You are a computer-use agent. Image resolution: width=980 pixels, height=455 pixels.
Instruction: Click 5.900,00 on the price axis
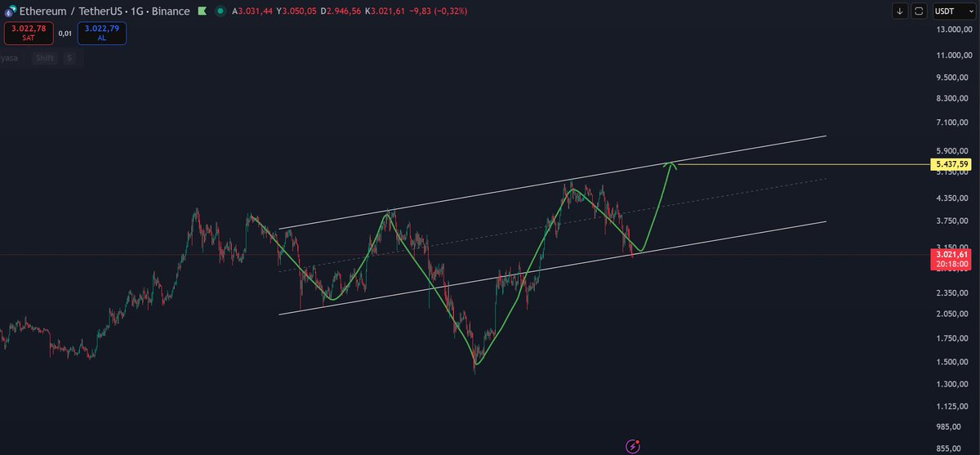[x=954, y=151]
